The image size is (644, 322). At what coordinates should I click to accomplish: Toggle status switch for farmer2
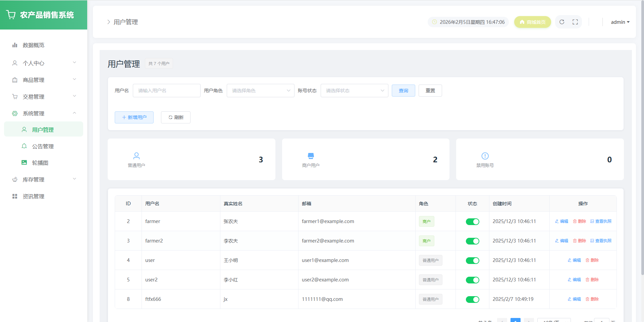[x=472, y=241]
